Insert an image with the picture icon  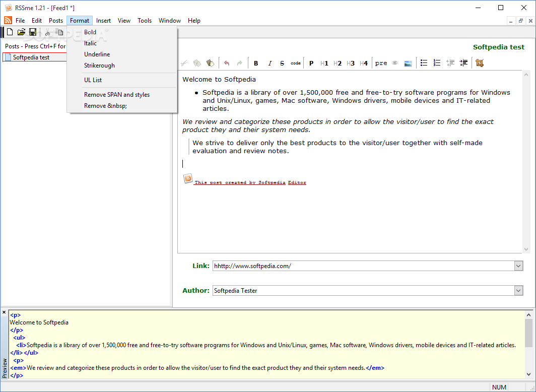click(x=408, y=63)
